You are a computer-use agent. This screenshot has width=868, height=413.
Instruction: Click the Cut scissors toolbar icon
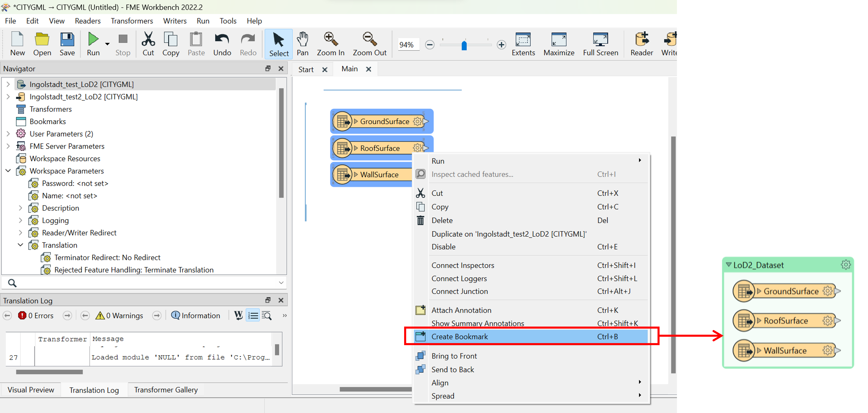coord(148,44)
